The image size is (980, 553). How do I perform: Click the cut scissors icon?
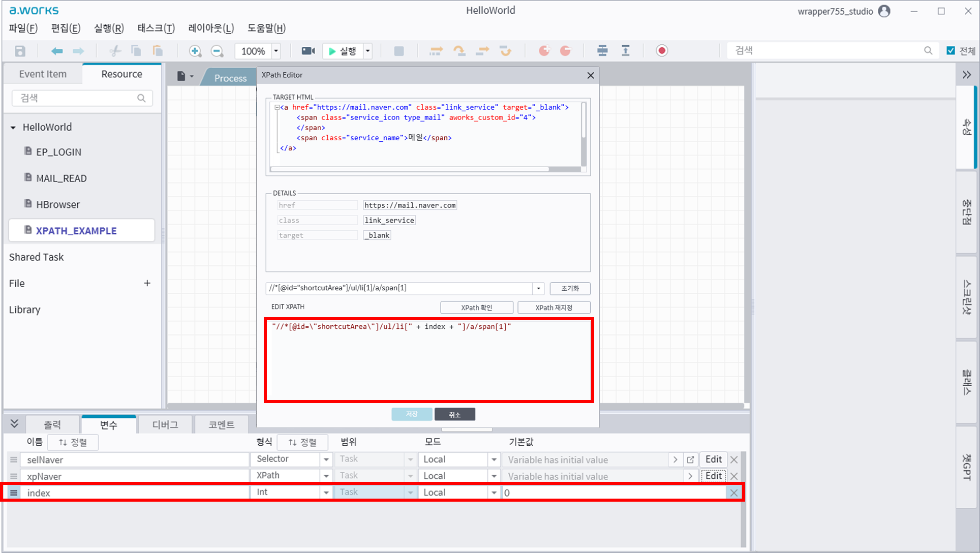click(115, 51)
